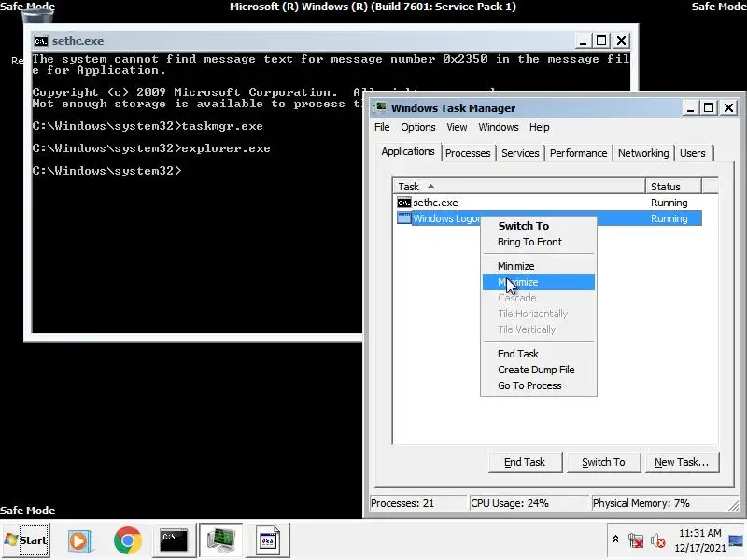This screenshot has width=747, height=560.
Task: Select sethc.exe task row
Action: pyautogui.click(x=549, y=203)
